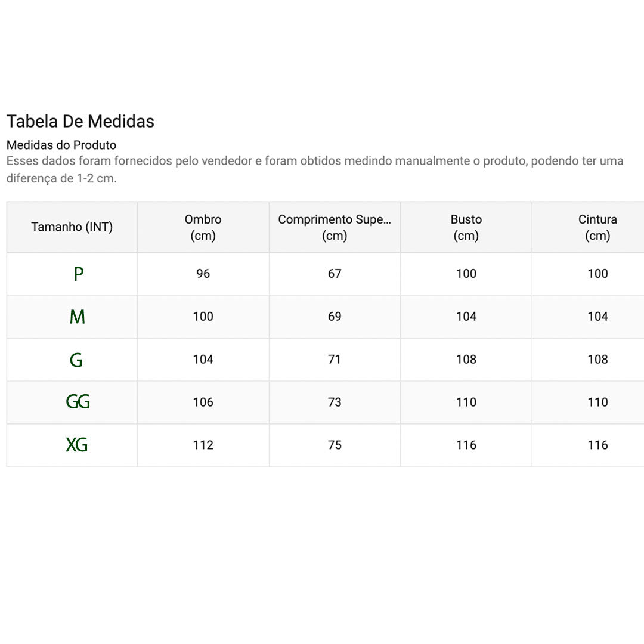Select the Comprimento value 71 for size G

tap(335, 360)
